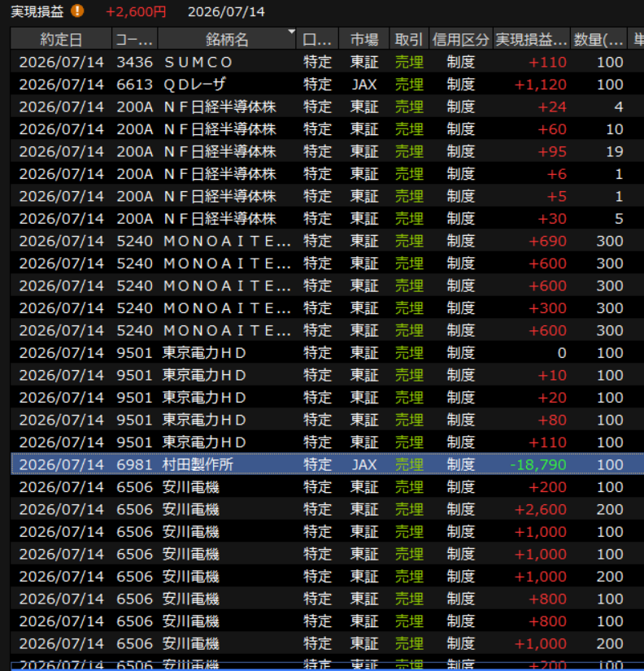
Task: Click quantity 100 in 村田製作所 row
Action: 610,464
